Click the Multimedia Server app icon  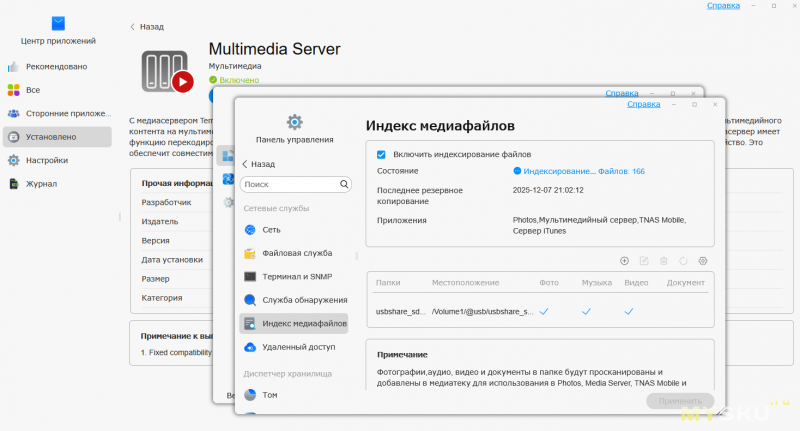pyautogui.click(x=168, y=70)
